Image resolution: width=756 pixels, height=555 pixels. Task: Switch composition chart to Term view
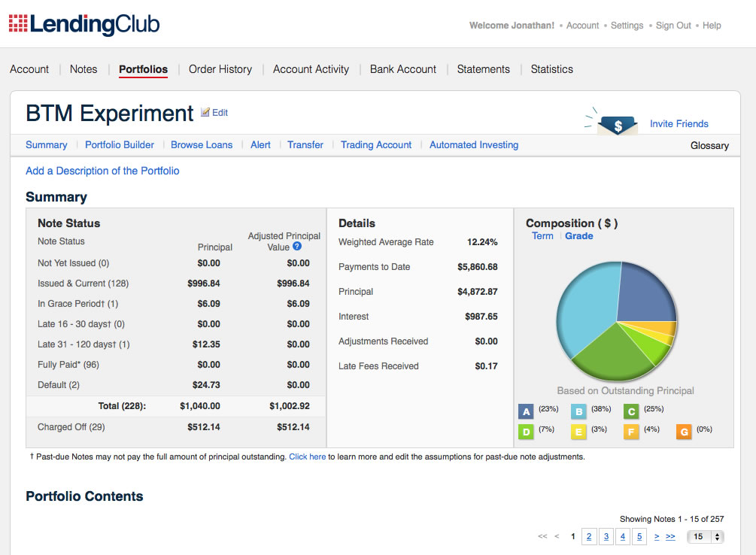pos(542,236)
